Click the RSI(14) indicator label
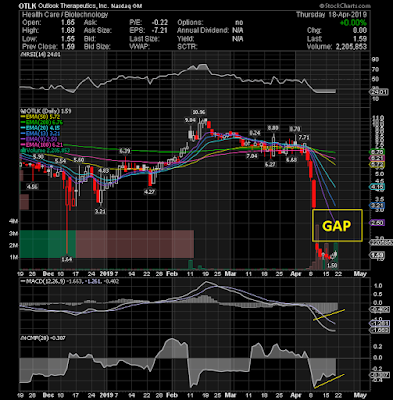The image size is (393, 400). pos(41,55)
